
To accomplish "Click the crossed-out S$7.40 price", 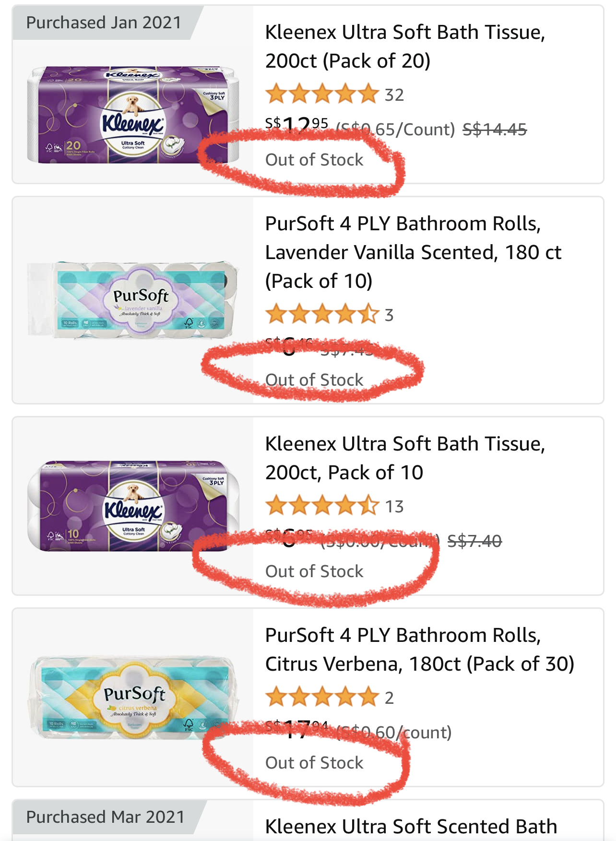I will [474, 541].
